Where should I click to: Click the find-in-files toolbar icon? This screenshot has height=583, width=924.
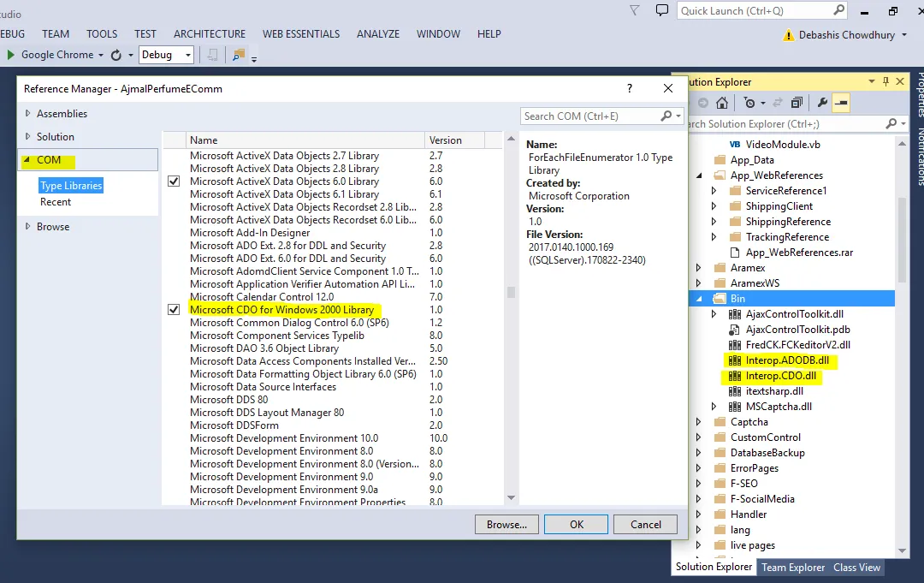click(239, 55)
